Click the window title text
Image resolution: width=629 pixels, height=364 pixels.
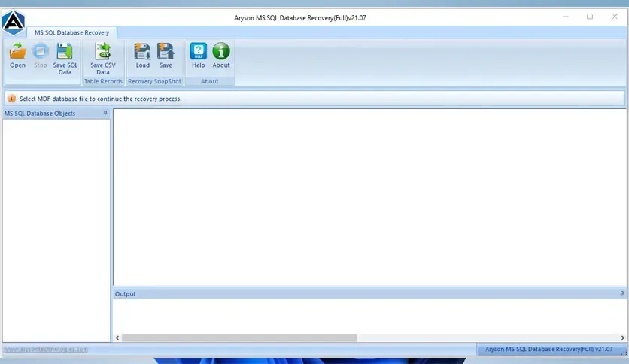point(300,17)
